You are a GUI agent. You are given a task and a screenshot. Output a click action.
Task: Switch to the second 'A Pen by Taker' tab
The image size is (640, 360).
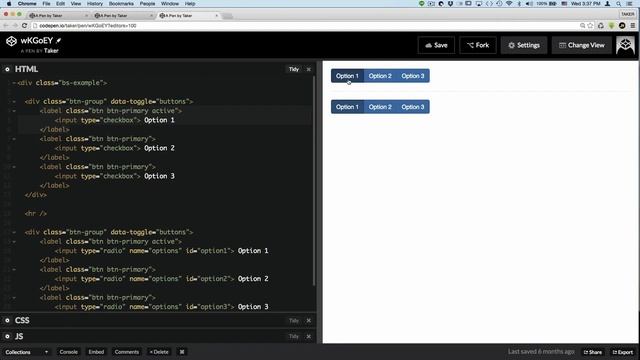(123, 16)
